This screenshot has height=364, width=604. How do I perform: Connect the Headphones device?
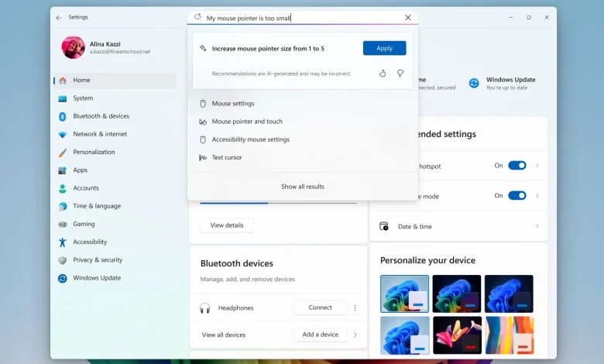coord(320,307)
